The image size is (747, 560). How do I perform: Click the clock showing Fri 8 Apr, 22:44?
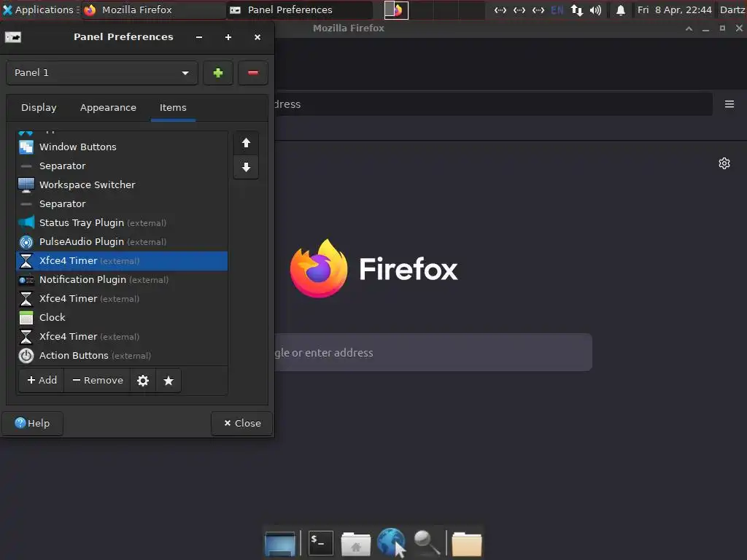pos(674,9)
